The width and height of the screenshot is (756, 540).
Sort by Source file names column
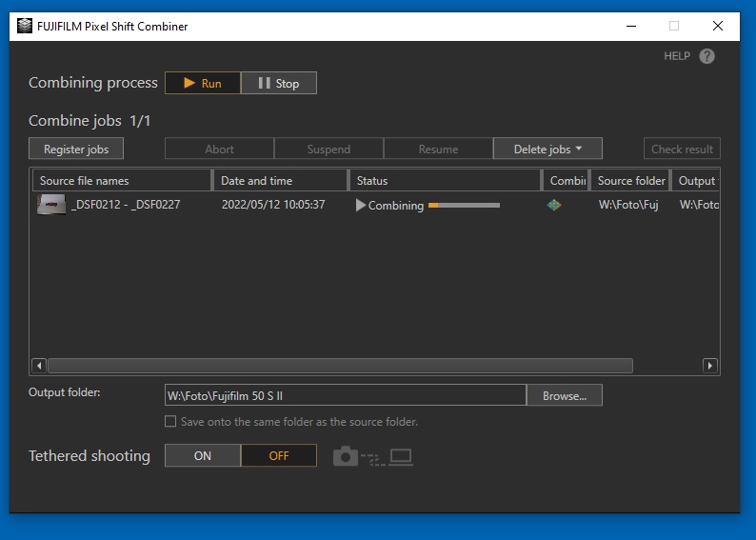122,181
